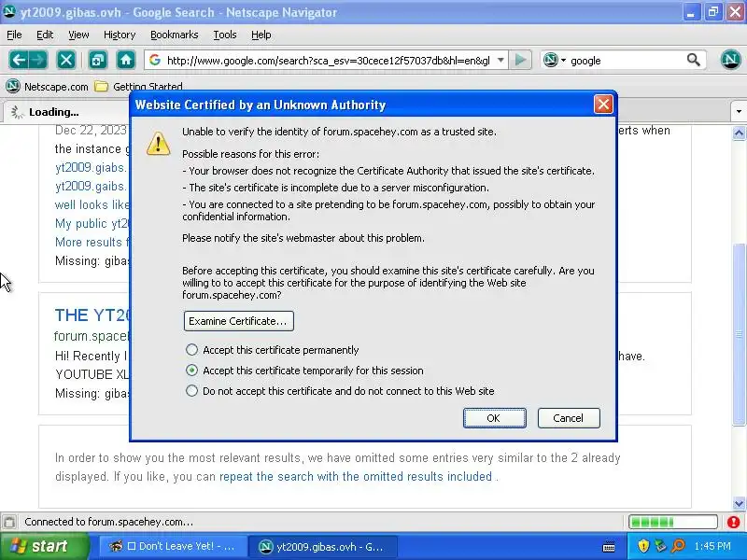The width and height of the screenshot is (747, 560).
Task: Click Google favicon in address bar
Action: pos(154,60)
